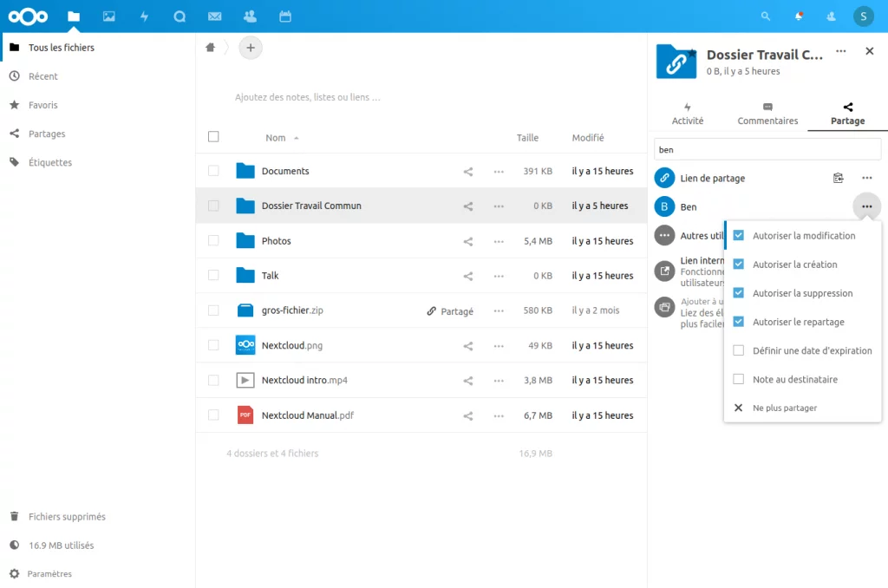Open the contacts menu icon in header
The width and height of the screenshot is (888, 588).
pyautogui.click(x=831, y=16)
